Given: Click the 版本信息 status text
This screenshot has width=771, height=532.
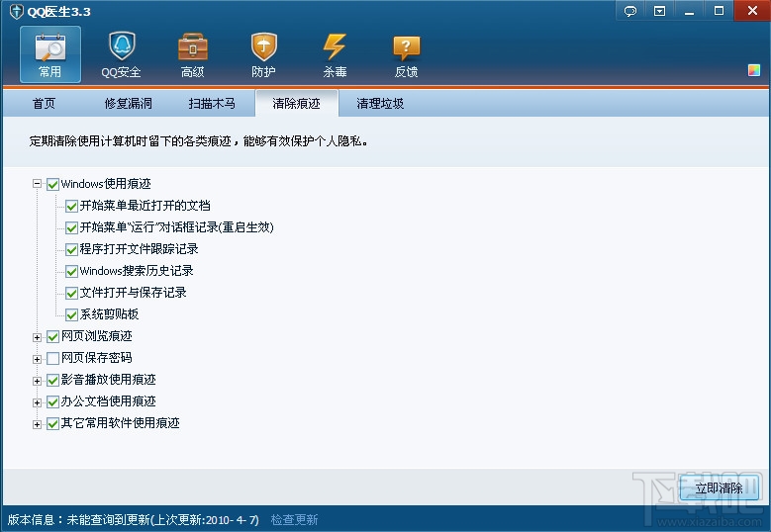Looking at the screenshot, I should coord(133,520).
